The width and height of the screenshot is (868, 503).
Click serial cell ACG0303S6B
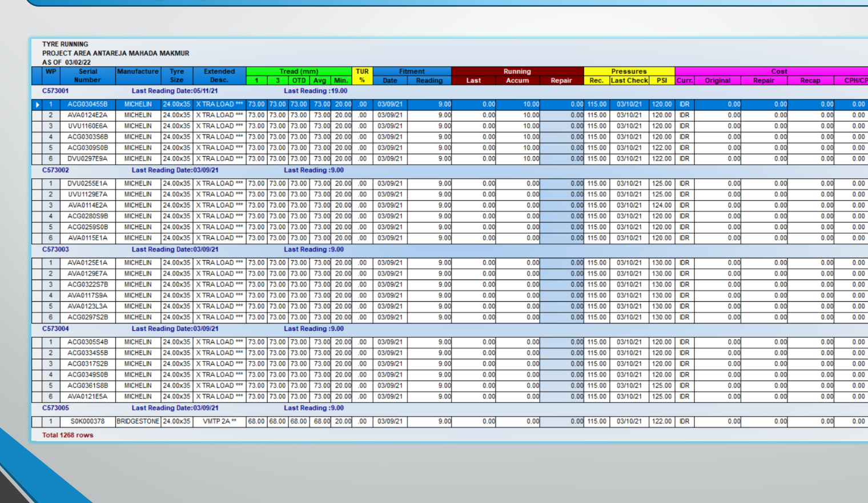coord(87,137)
